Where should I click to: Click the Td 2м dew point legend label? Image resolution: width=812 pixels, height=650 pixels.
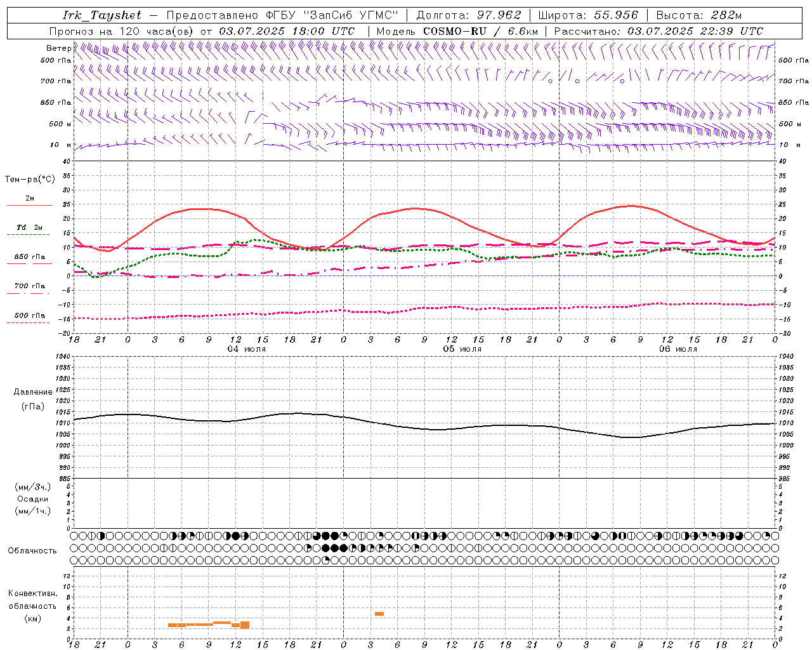[30, 227]
